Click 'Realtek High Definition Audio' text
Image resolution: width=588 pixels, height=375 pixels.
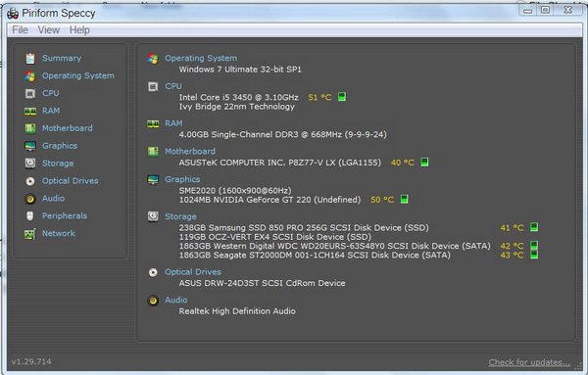(x=237, y=311)
